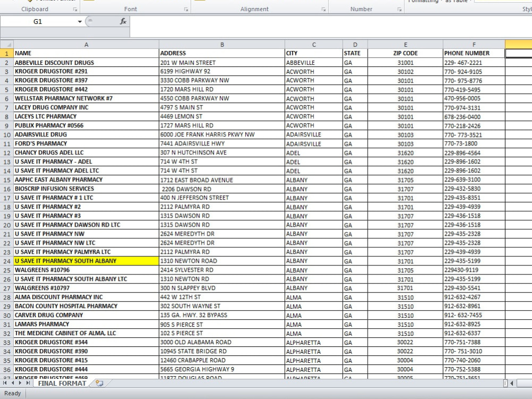Select cell FORD'S PHARMACY
Viewport: 532px width, 399px height.
[86, 144]
